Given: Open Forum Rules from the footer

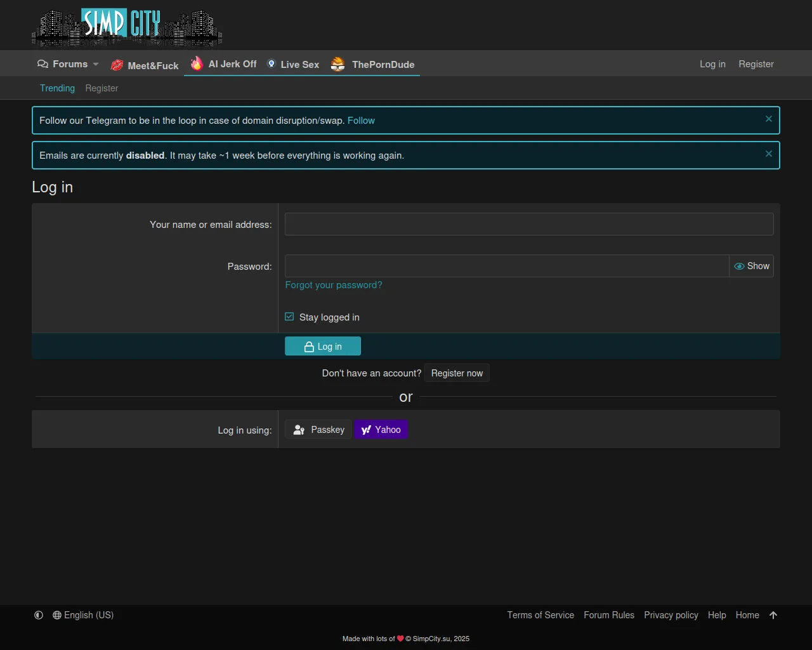Looking at the screenshot, I should click(608, 615).
